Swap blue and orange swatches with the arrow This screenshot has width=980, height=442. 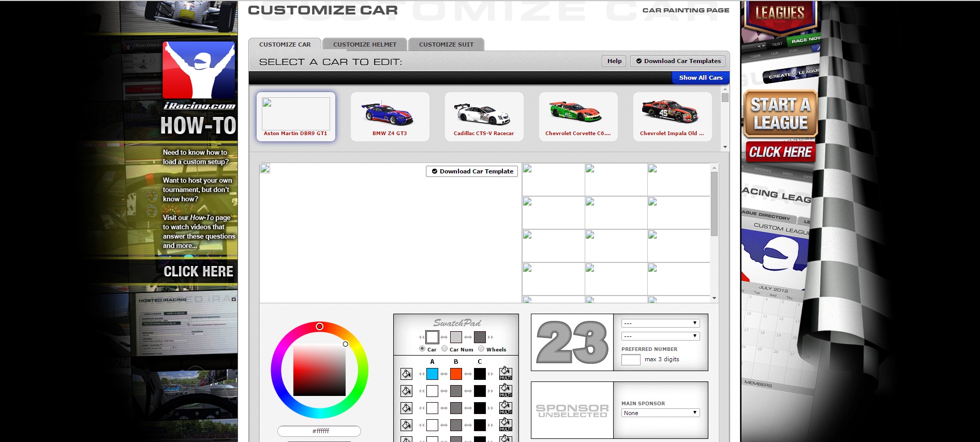pos(444,374)
